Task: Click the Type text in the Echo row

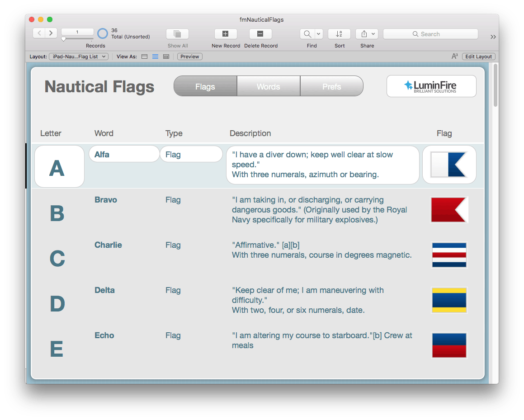Action: 173,335
